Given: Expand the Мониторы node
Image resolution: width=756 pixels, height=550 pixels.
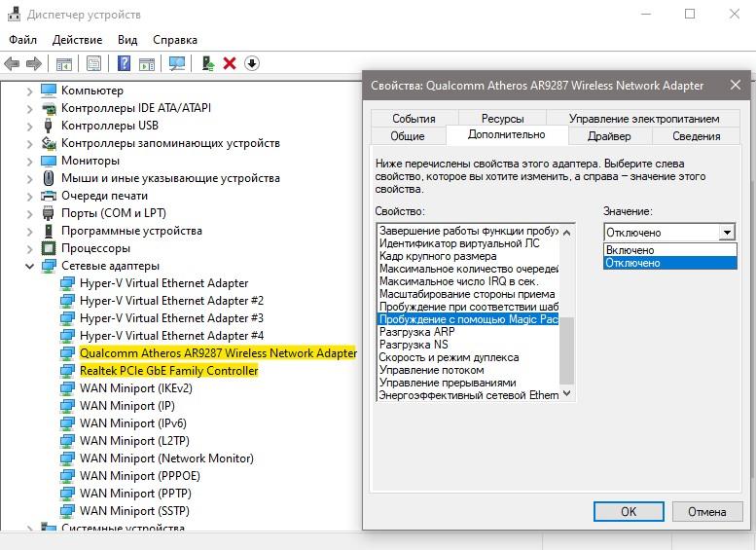Looking at the screenshot, I should (x=29, y=162).
